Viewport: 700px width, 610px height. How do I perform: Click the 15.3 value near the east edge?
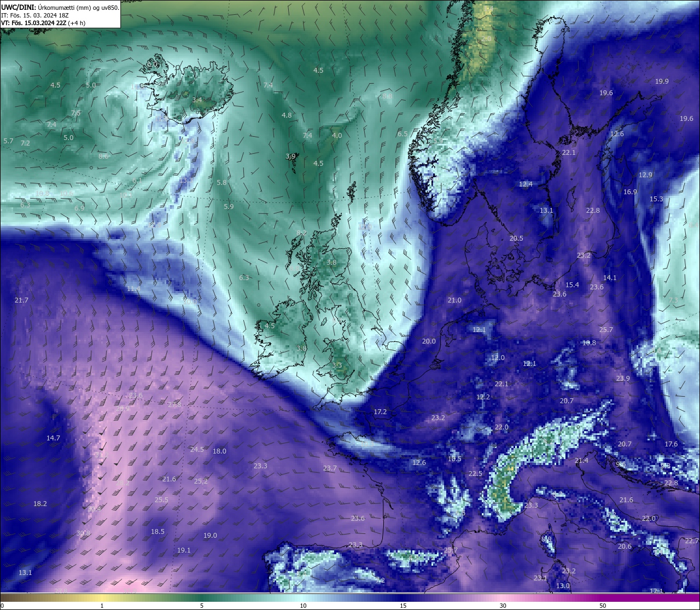pyautogui.click(x=656, y=199)
